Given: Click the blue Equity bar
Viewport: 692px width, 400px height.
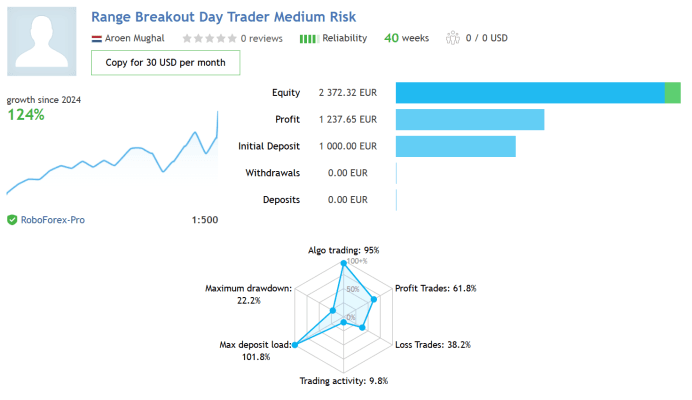Looking at the screenshot, I should (x=530, y=93).
